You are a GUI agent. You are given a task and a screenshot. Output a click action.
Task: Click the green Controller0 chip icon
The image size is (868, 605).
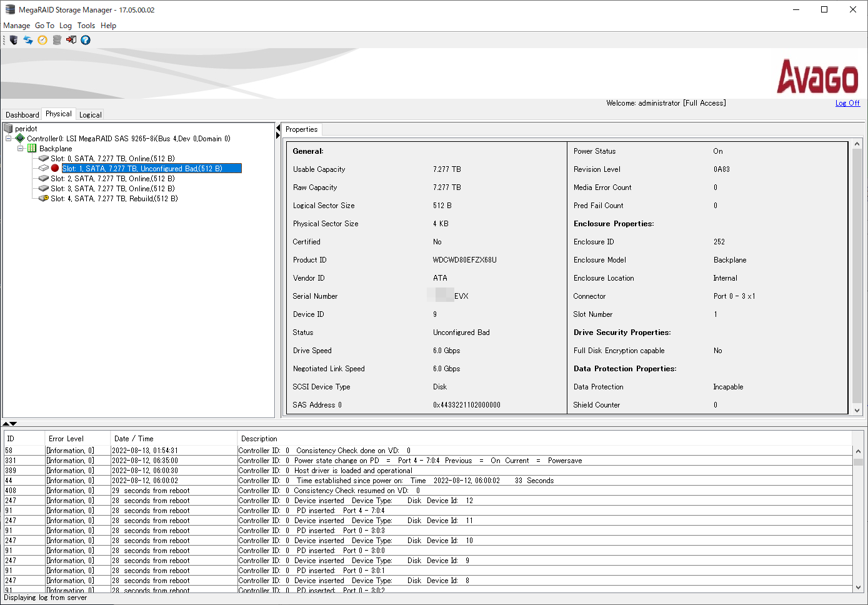(x=20, y=139)
